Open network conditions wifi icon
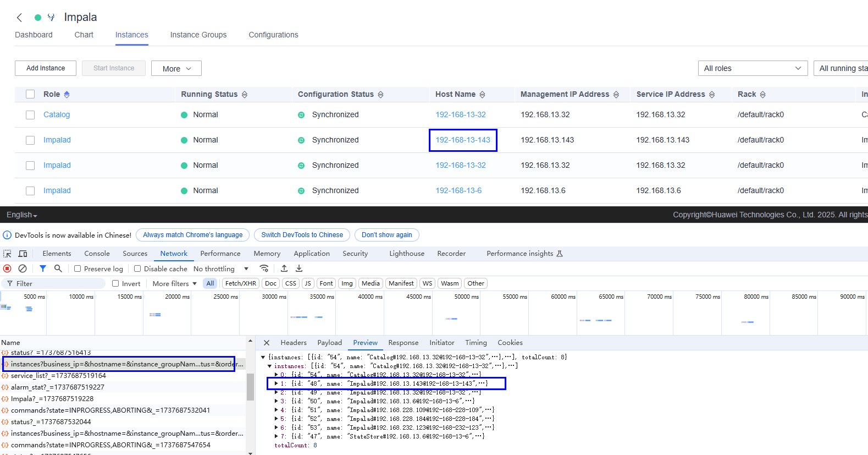868x455 pixels. [264, 268]
